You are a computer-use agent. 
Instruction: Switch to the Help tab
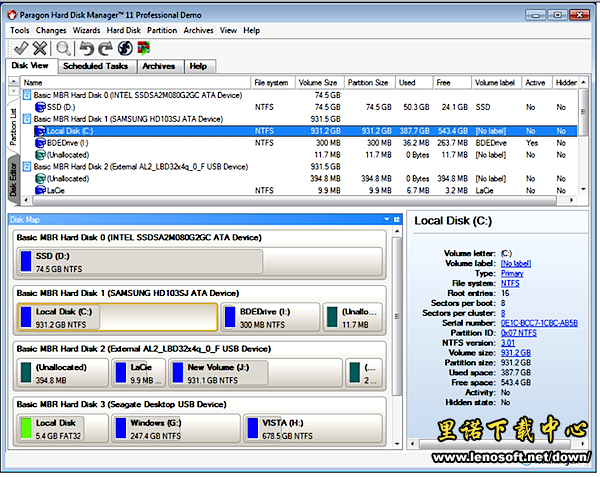[x=198, y=66]
